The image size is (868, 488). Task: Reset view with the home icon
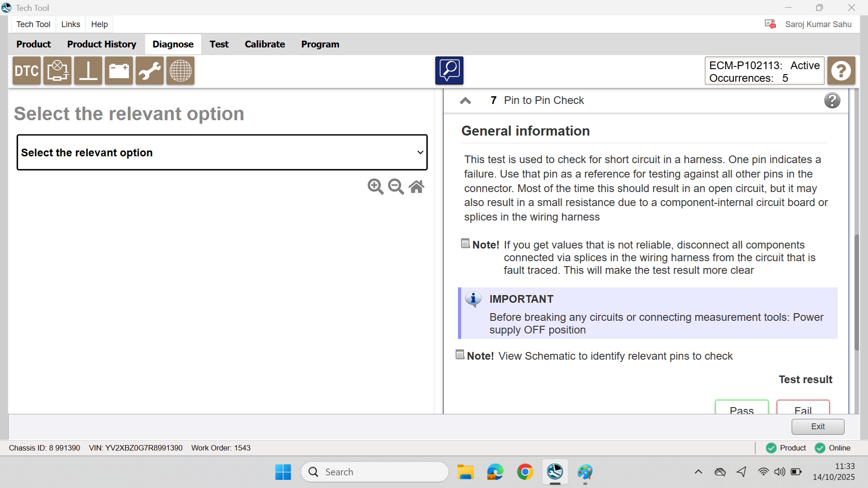pos(416,186)
